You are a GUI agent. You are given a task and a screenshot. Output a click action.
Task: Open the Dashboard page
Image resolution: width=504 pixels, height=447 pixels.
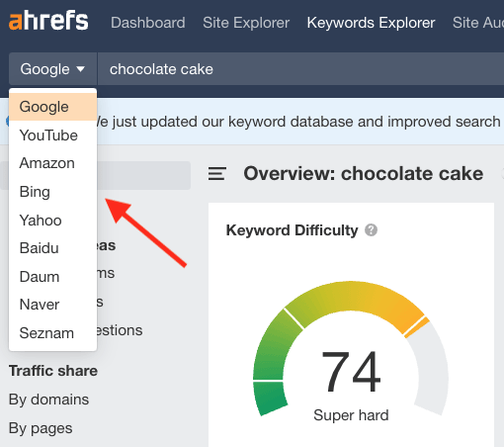[x=148, y=23]
